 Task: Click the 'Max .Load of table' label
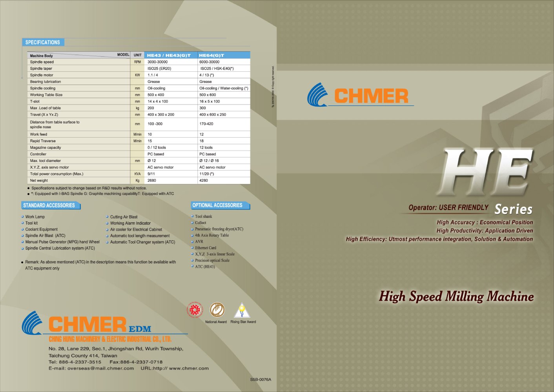pos(46,108)
